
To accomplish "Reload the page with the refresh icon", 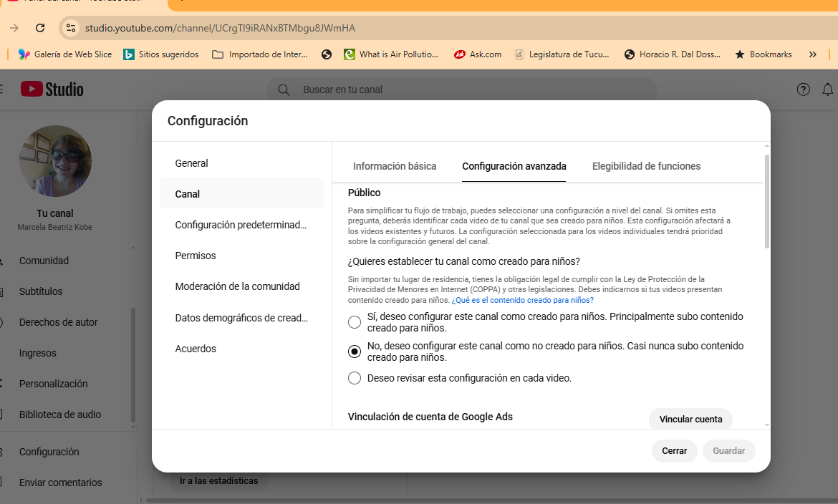I will click(40, 28).
